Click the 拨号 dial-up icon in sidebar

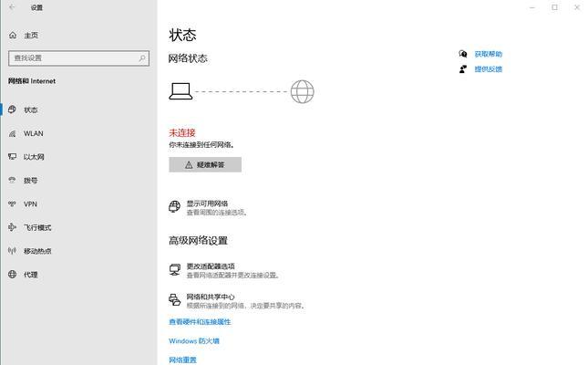coord(13,181)
